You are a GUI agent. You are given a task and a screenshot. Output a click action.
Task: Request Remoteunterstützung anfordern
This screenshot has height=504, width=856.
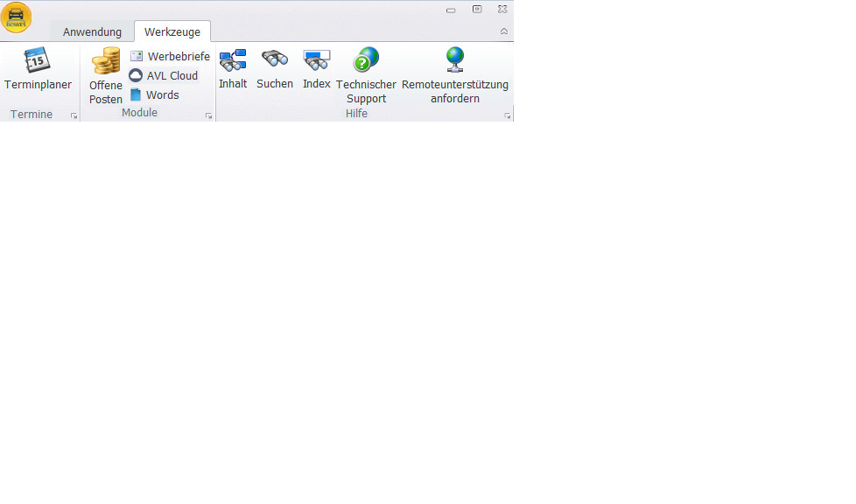pyautogui.click(x=455, y=75)
